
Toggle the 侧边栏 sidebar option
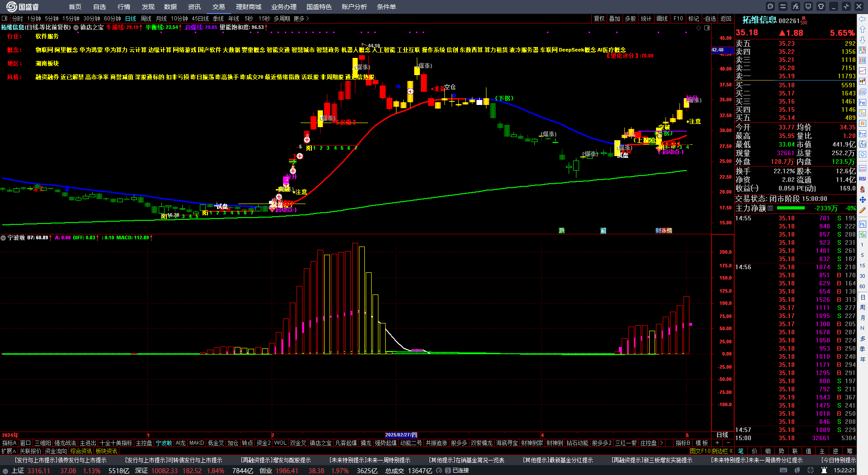(x=722, y=451)
